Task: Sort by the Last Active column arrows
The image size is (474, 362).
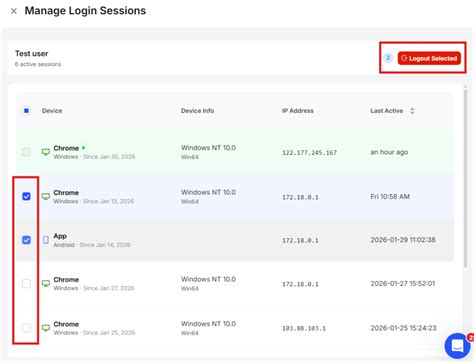Action: 412,111
